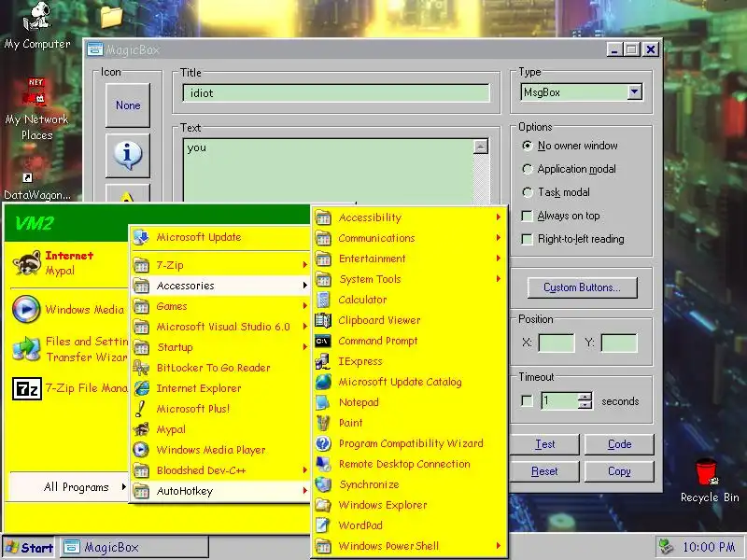The image size is (747, 560).
Task: Click the Copy button
Action: pos(619,471)
